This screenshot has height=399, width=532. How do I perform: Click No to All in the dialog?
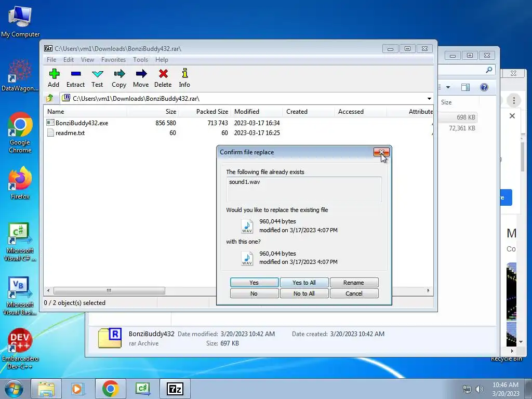pos(304,294)
